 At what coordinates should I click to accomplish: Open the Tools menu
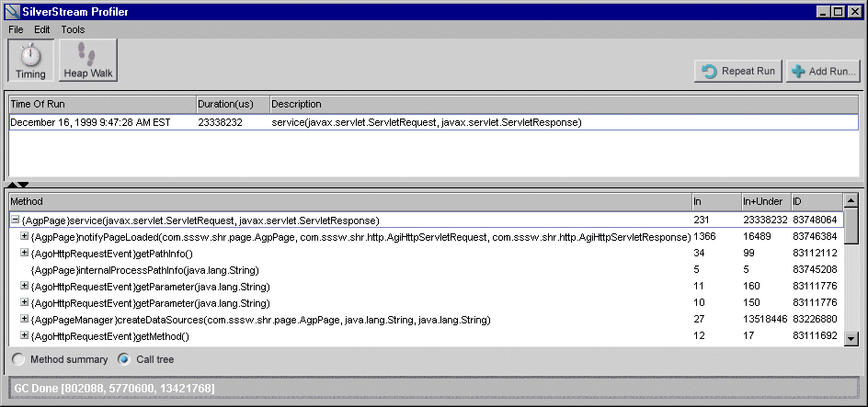(73, 29)
